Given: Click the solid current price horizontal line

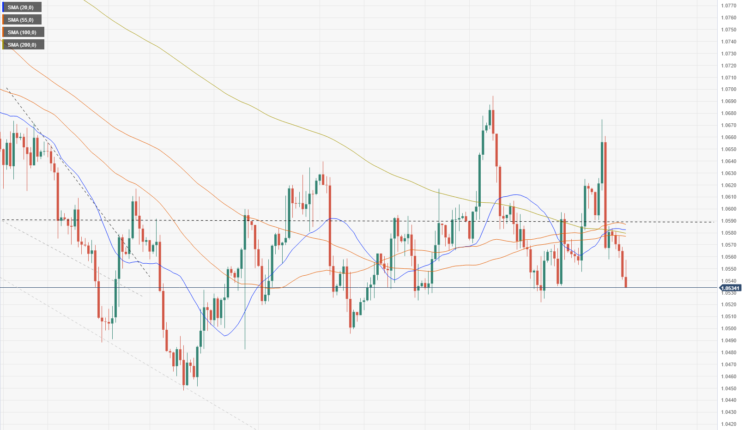Looking at the screenshot, I should point(300,288).
